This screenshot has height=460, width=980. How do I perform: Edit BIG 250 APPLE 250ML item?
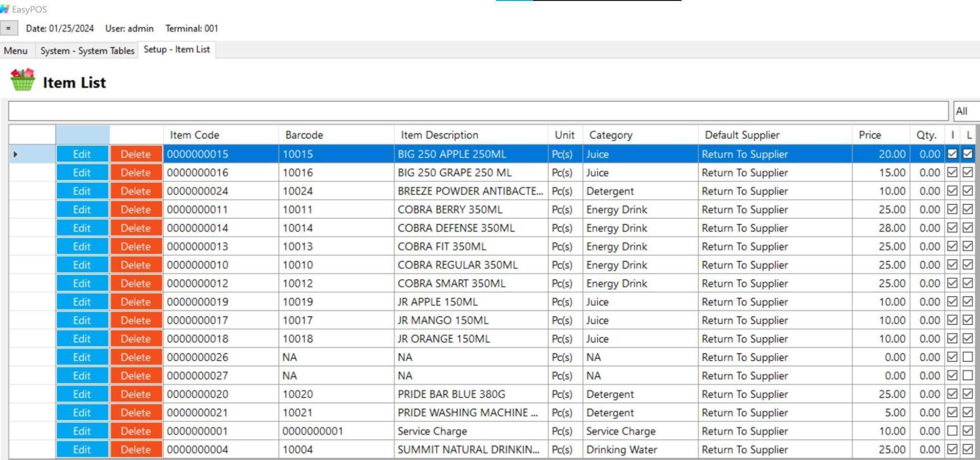tap(82, 154)
